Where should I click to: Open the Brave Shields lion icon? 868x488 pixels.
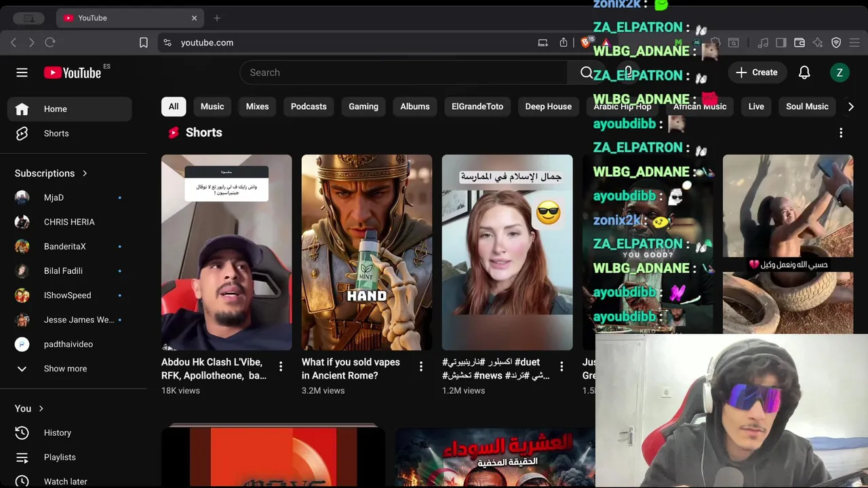click(x=586, y=43)
